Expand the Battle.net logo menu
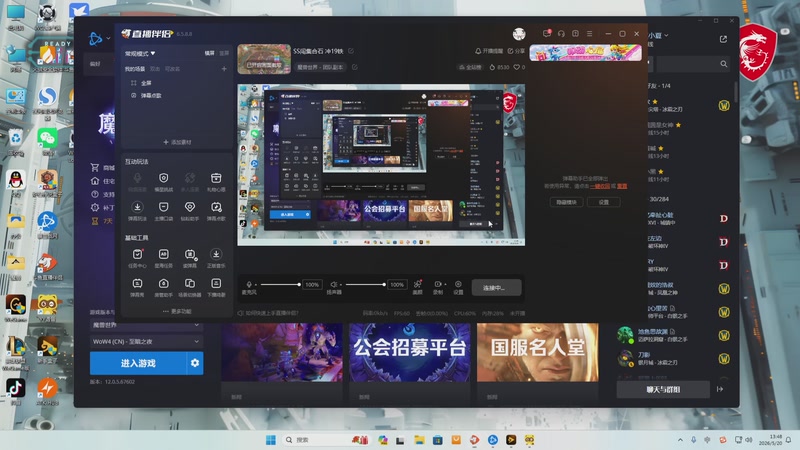Screen dimensions: 800x450 click(x=99, y=38)
